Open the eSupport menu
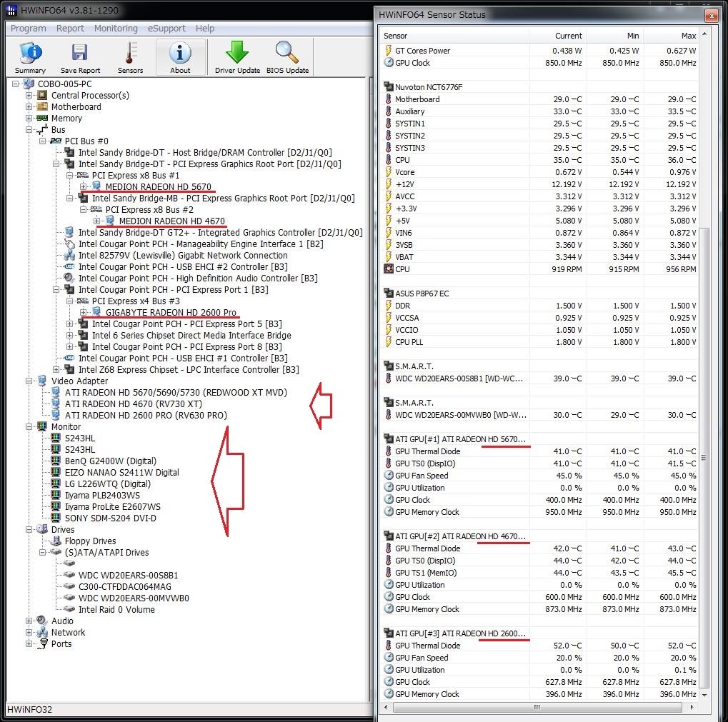Image resolution: width=728 pixels, height=722 pixels. point(166,29)
